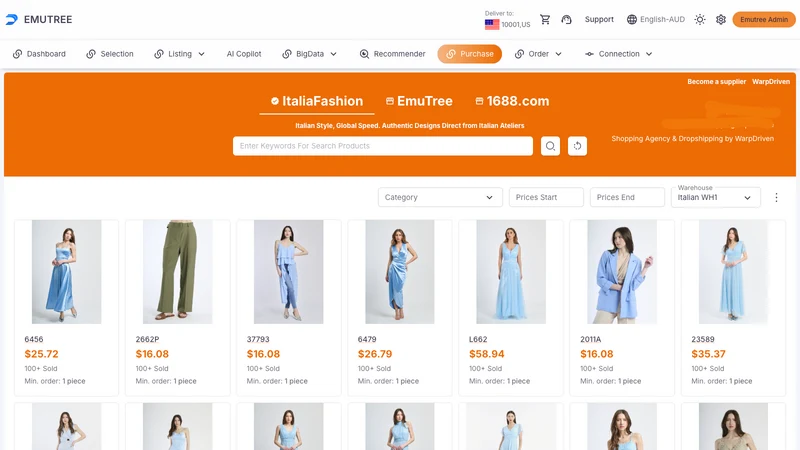Expand the Order menu chevron
Image resolution: width=800 pixels, height=450 pixels.
pyautogui.click(x=558, y=54)
